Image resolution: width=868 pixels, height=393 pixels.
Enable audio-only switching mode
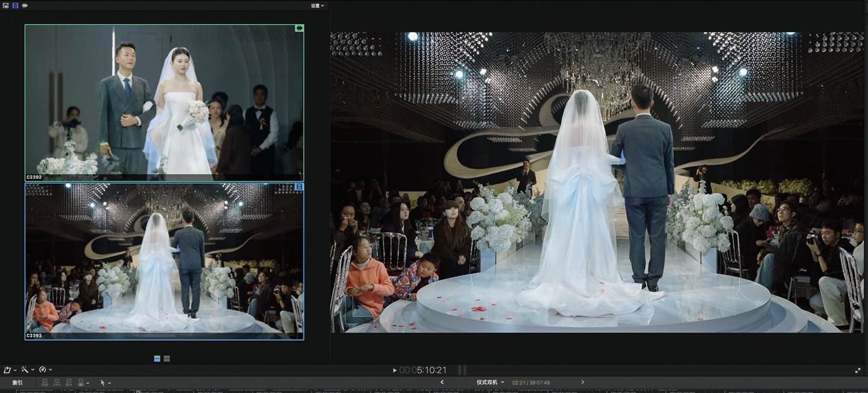pyautogui.click(x=25, y=5)
